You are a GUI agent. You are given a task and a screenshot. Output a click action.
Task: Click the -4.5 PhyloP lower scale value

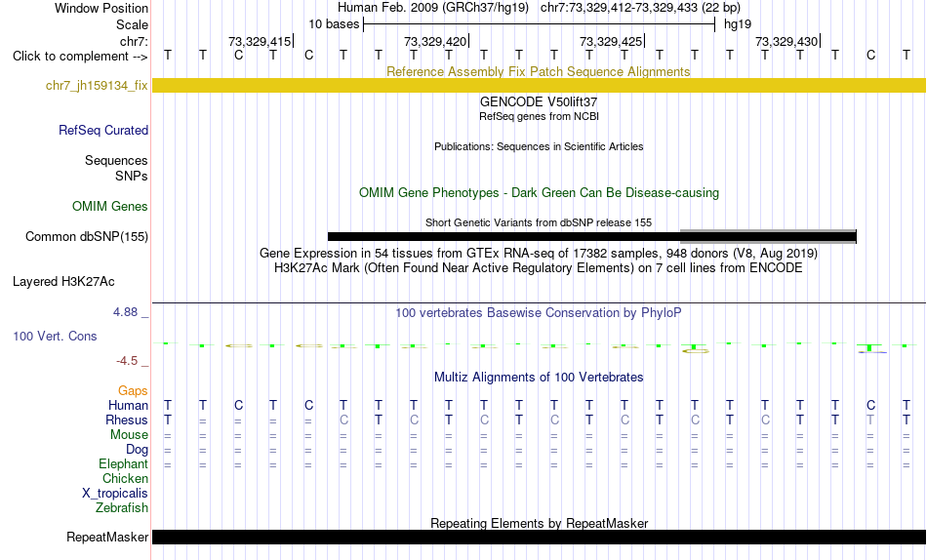[x=127, y=361]
